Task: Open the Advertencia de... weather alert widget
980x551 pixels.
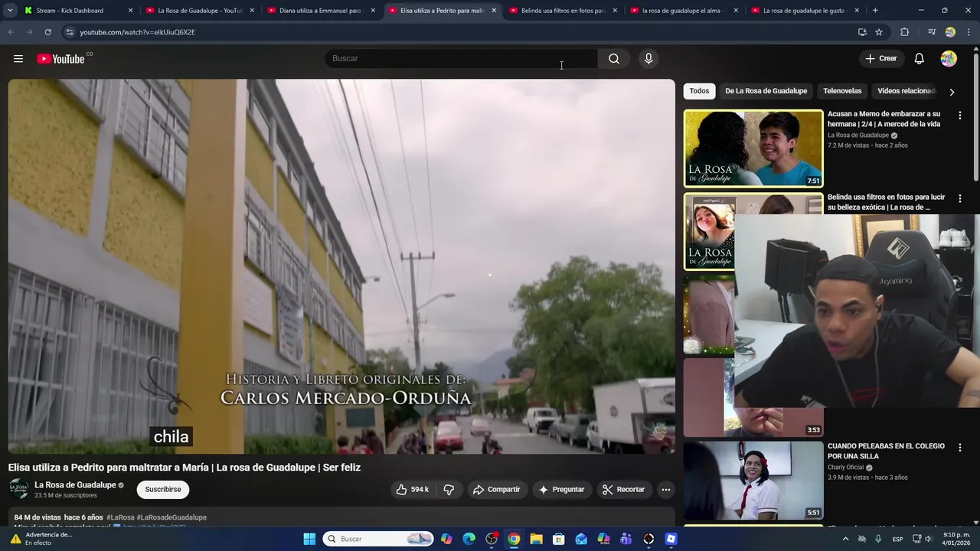Action: tap(40, 539)
